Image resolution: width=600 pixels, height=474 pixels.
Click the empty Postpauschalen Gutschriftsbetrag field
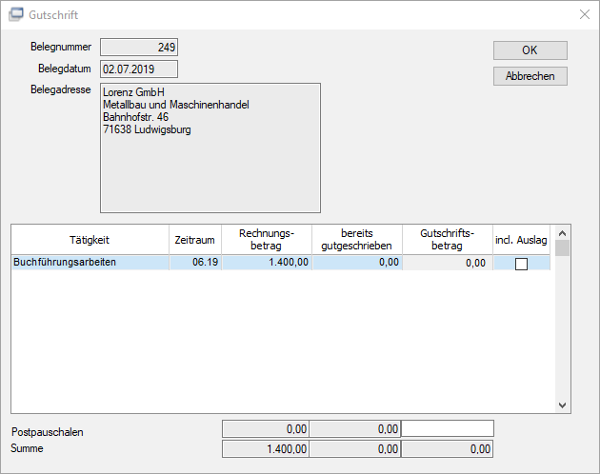click(x=447, y=429)
